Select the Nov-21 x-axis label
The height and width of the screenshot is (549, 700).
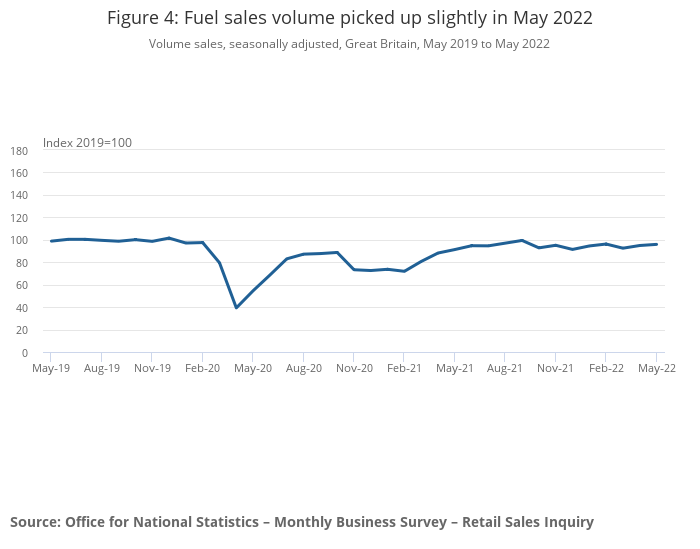(x=556, y=368)
